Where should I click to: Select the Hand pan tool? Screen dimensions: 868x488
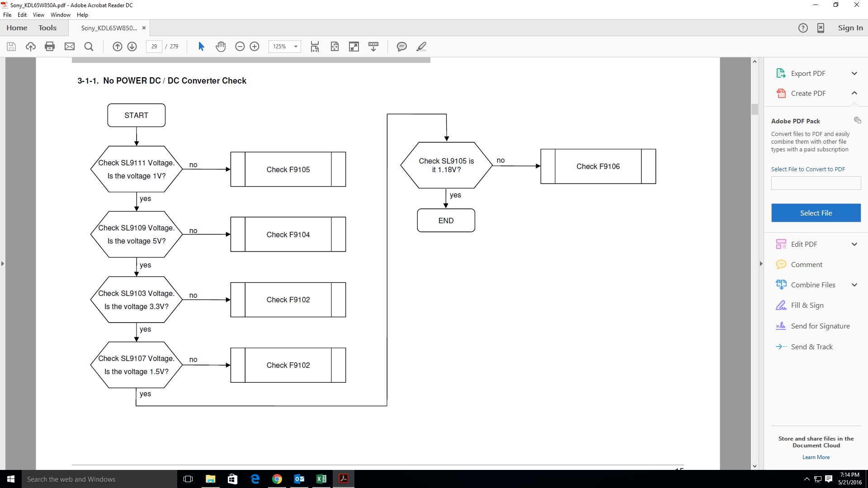tap(221, 47)
